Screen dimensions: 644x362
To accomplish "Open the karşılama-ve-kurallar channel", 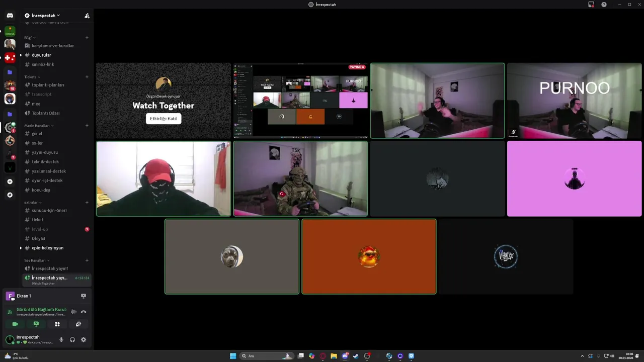I will [56, 46].
